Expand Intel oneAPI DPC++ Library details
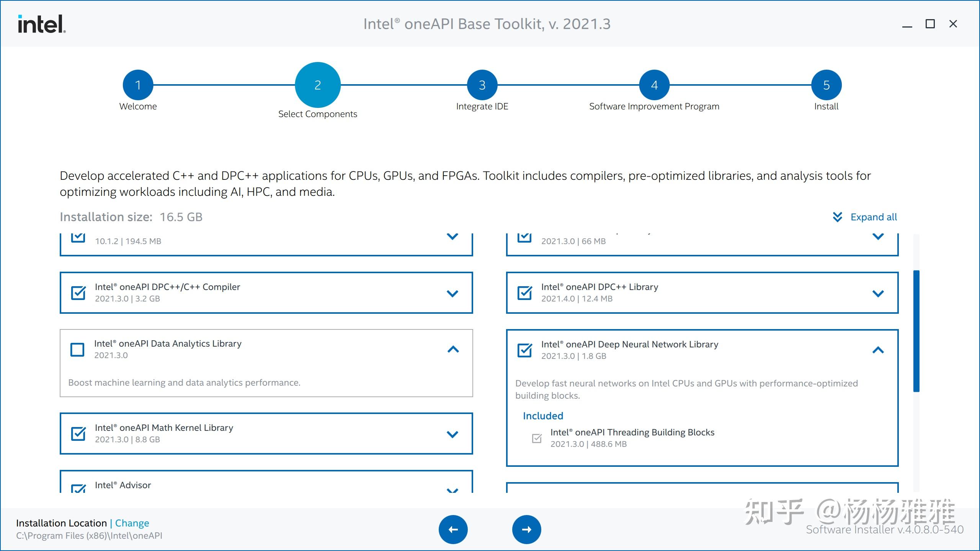 click(x=879, y=293)
